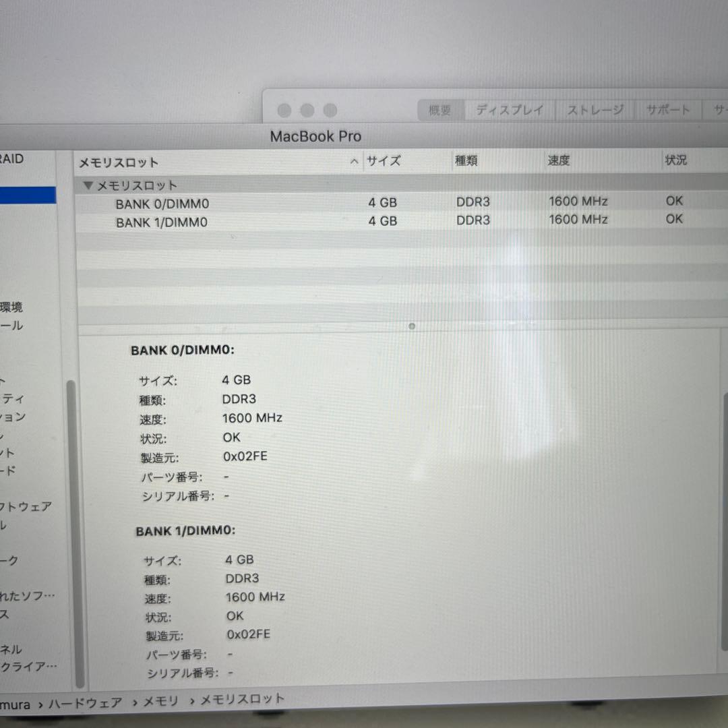Select the BANK 1/DIMM0 memory row

click(x=162, y=222)
